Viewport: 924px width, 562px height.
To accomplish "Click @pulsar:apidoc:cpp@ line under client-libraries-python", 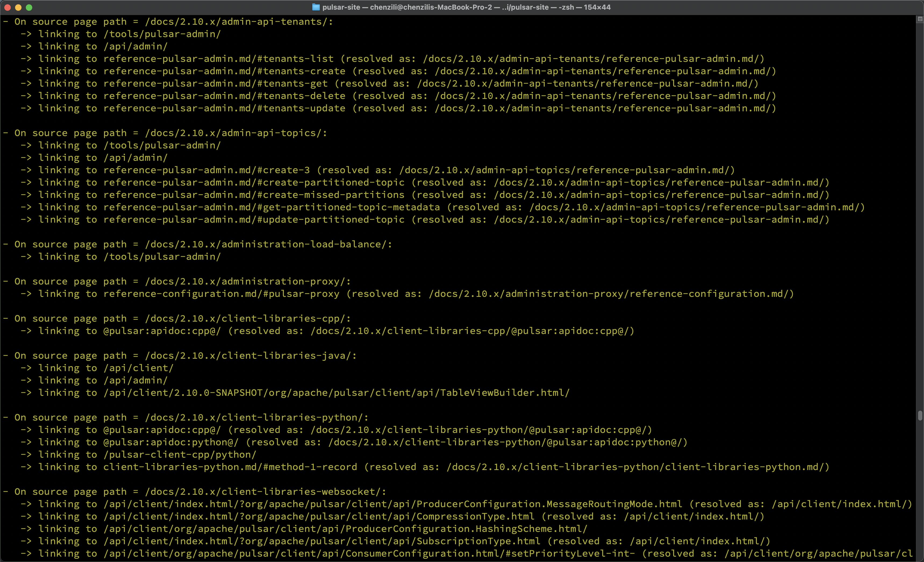I will click(336, 430).
